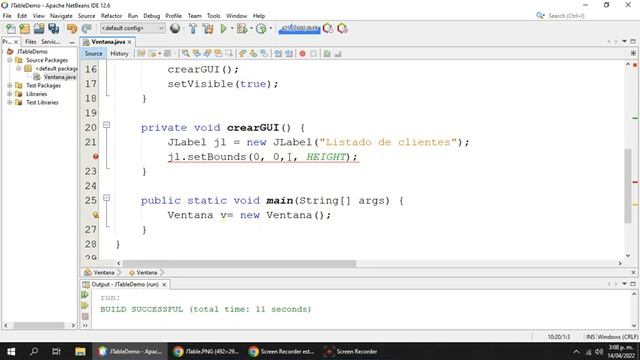Click the warning hint bulb on line 26

pos(96,215)
